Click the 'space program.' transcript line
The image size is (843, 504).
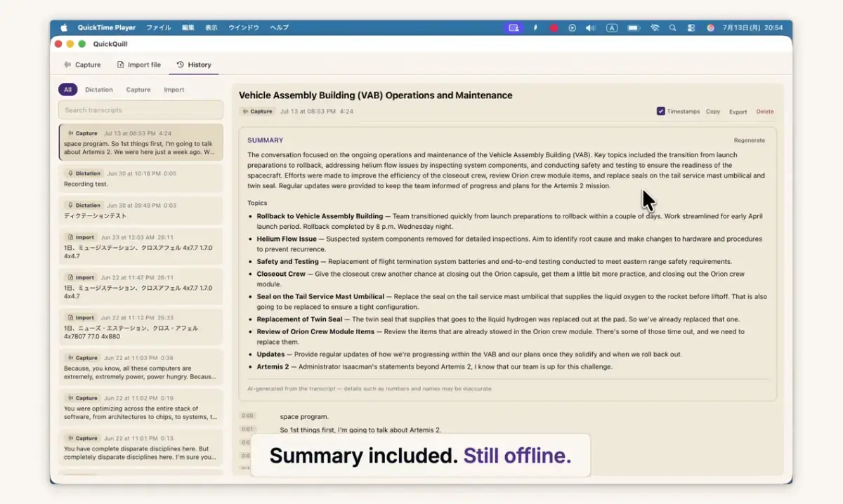coord(304,416)
